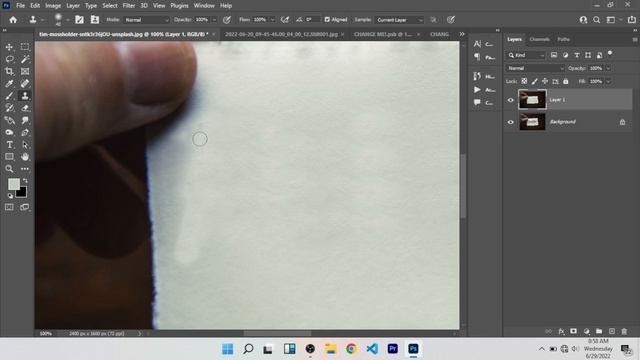The height and width of the screenshot is (360, 640).
Task: Select the Smudge tool
Action: pyautogui.click(x=25, y=120)
